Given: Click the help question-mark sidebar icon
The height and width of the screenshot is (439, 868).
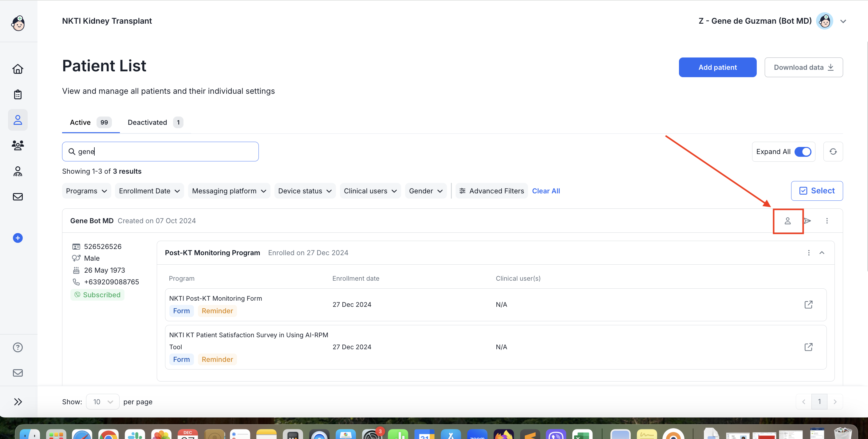Looking at the screenshot, I should coord(18,347).
